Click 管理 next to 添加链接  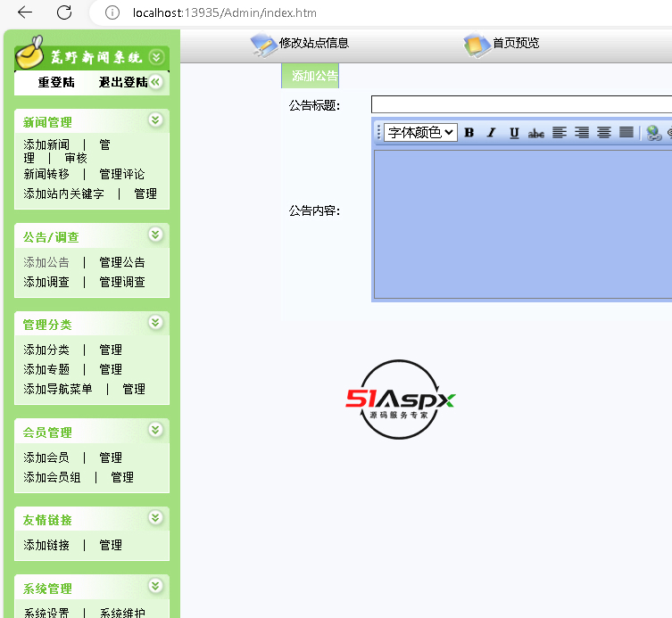111,545
